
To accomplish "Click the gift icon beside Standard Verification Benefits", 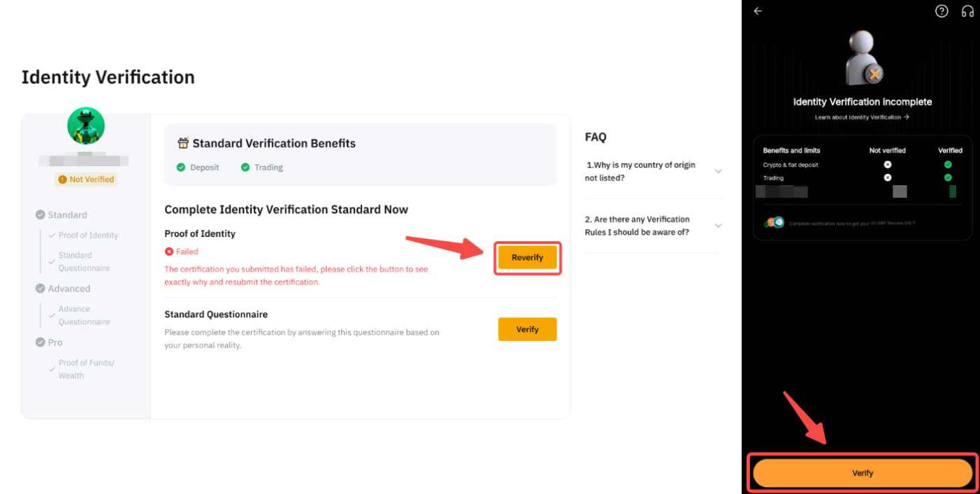I will point(183,143).
